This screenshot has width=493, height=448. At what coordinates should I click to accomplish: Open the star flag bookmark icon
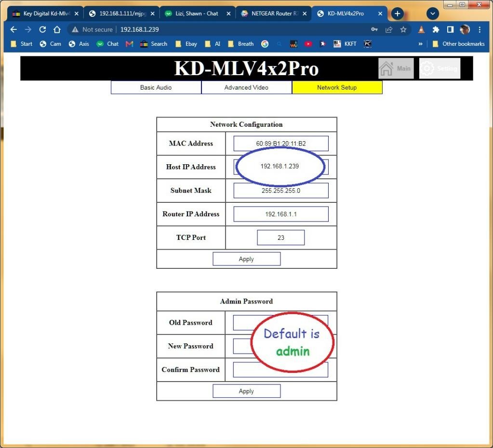pyautogui.click(x=322, y=44)
